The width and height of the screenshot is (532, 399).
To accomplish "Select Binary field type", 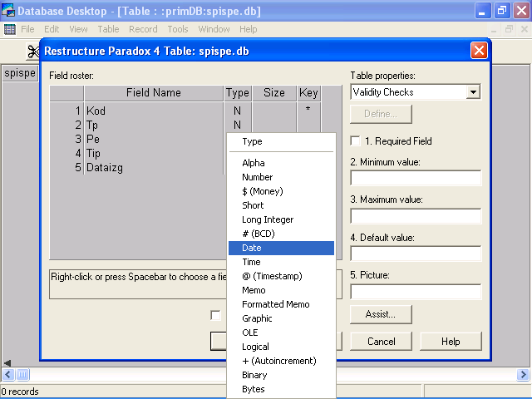I will 281,375.
